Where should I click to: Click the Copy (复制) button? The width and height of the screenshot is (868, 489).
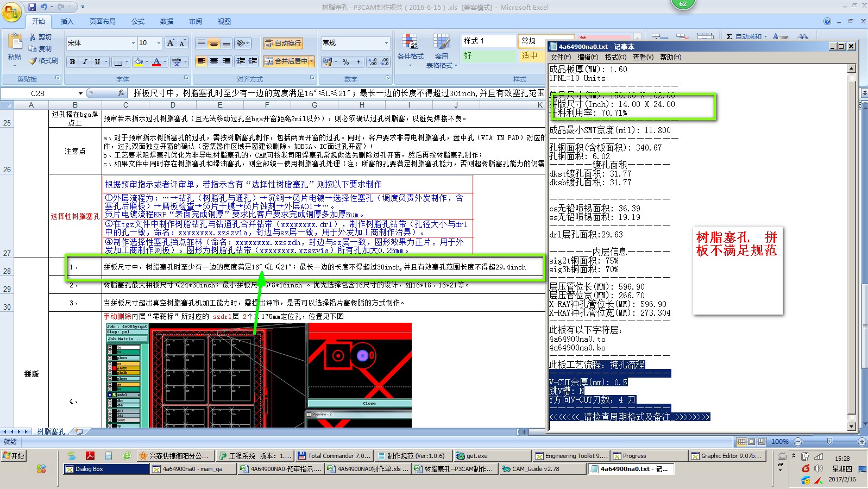[41, 49]
